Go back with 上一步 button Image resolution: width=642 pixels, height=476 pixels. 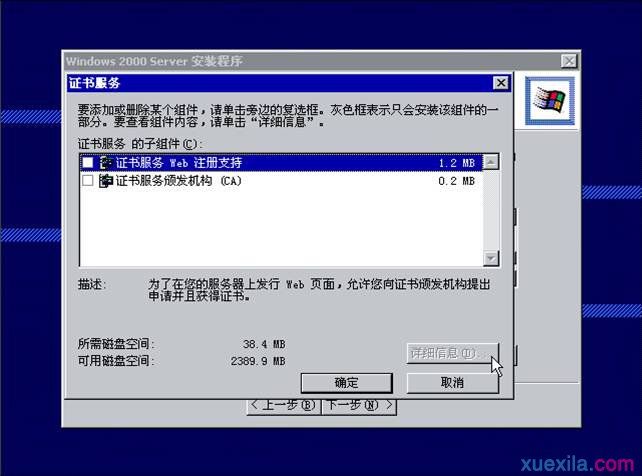pyautogui.click(x=284, y=406)
